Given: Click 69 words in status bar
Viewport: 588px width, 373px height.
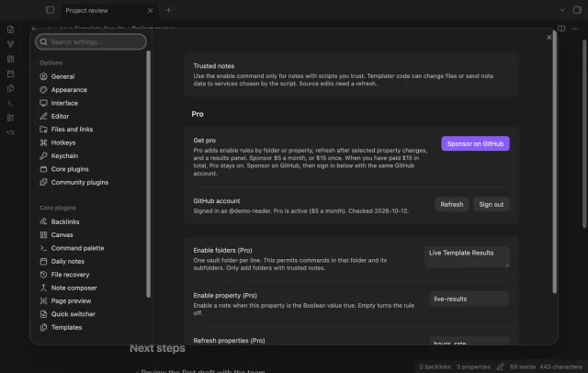Looking at the screenshot, I should coord(523,367).
